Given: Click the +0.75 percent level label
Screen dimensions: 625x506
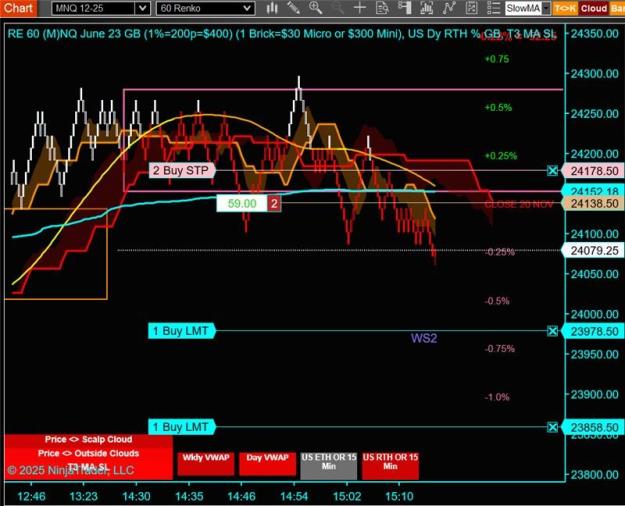Looking at the screenshot, I should pyautogui.click(x=497, y=59).
